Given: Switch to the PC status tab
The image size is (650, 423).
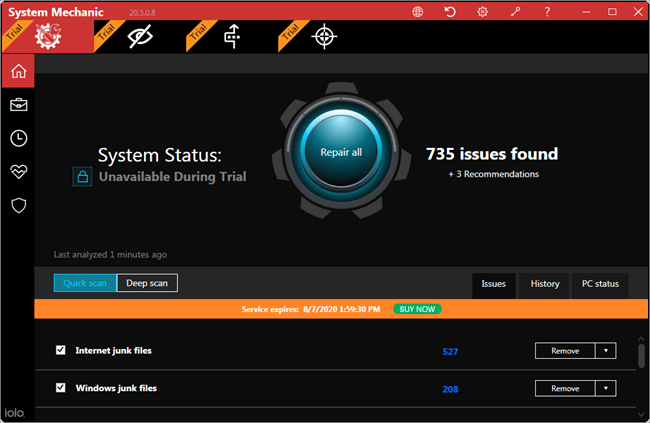Looking at the screenshot, I should click(600, 284).
